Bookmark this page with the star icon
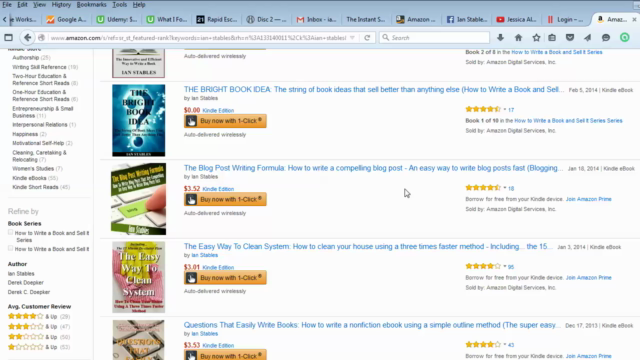 (536, 38)
